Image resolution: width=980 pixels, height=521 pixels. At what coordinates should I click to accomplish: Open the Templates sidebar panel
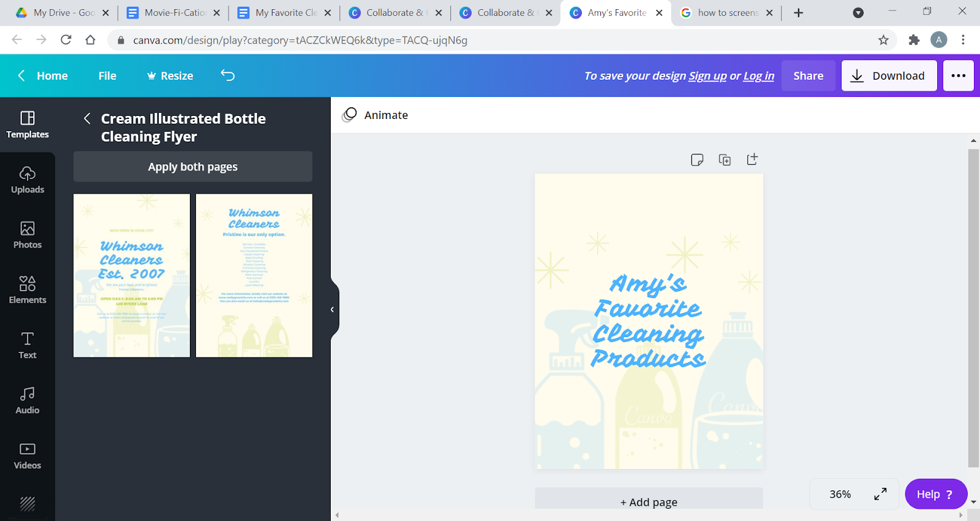tap(28, 125)
